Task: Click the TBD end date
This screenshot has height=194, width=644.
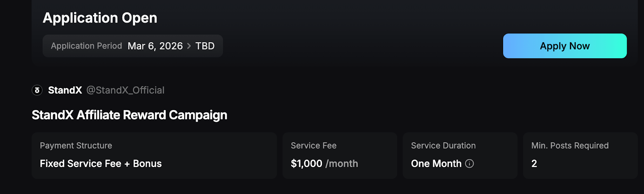Action: 205,46
